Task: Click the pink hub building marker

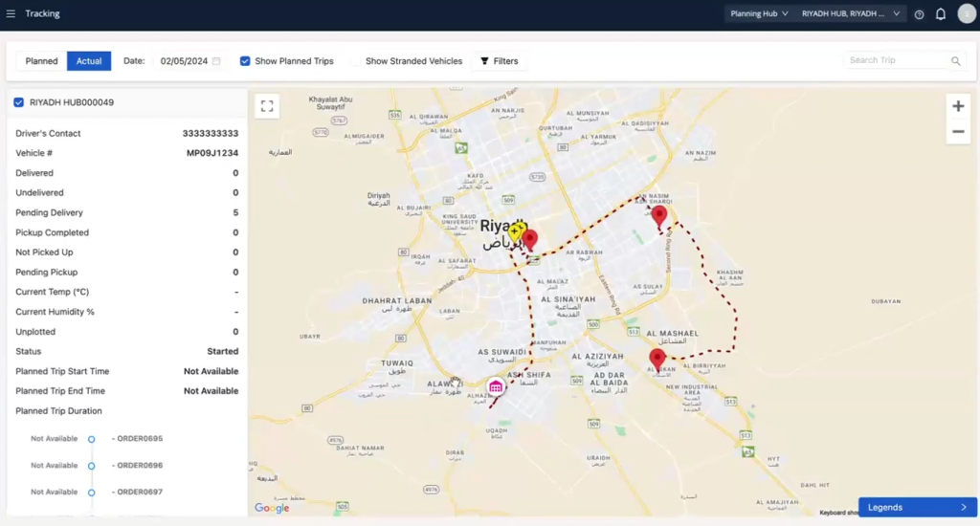Action: pyautogui.click(x=496, y=386)
